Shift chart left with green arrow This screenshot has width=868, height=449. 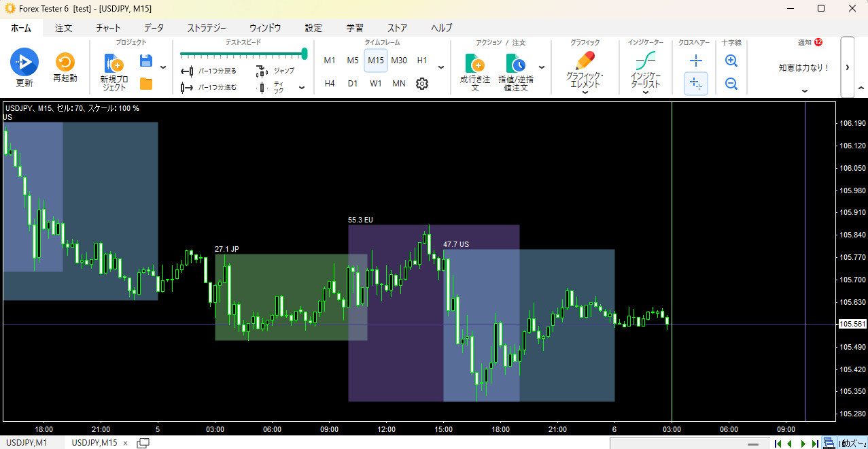pyautogui.click(x=790, y=444)
